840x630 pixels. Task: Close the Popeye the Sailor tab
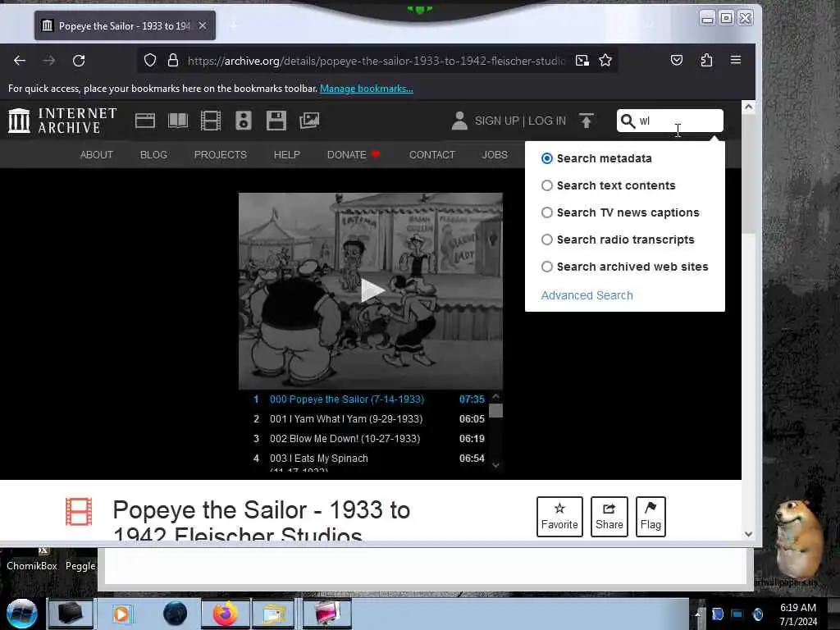(x=203, y=25)
